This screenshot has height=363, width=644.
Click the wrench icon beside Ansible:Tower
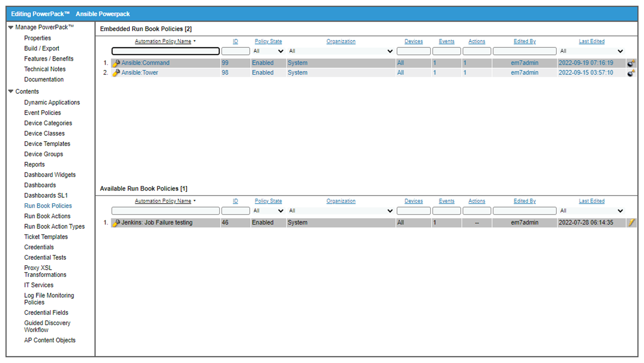(116, 73)
